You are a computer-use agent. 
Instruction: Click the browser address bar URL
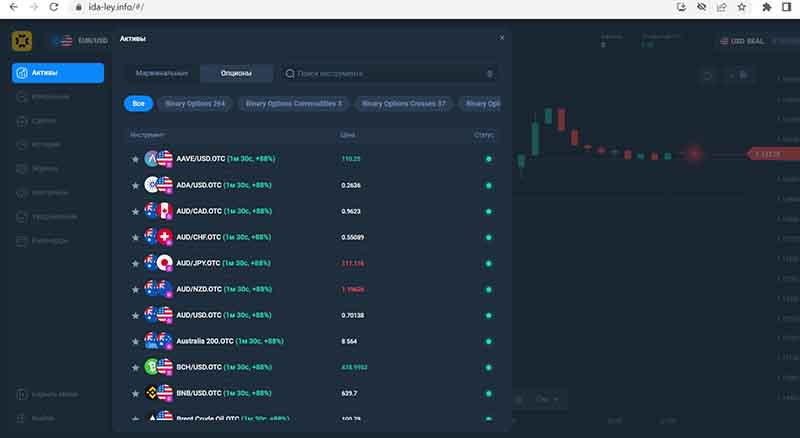click(116, 7)
